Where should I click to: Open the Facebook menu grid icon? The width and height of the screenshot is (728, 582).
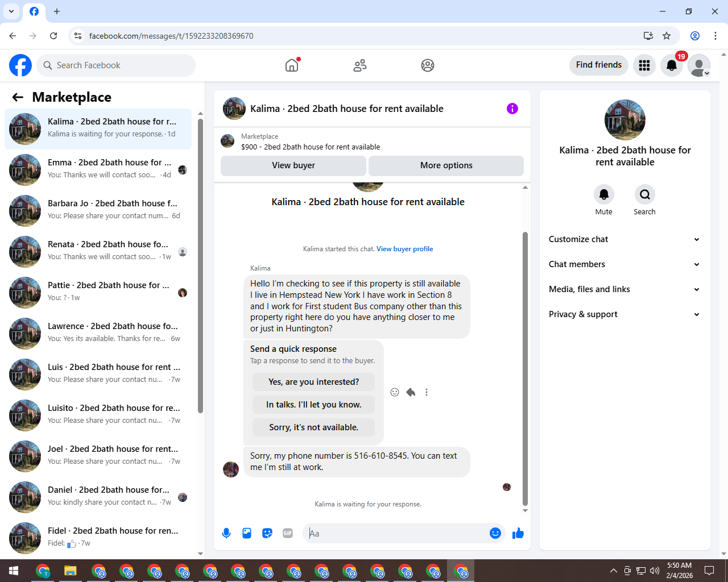click(x=644, y=65)
